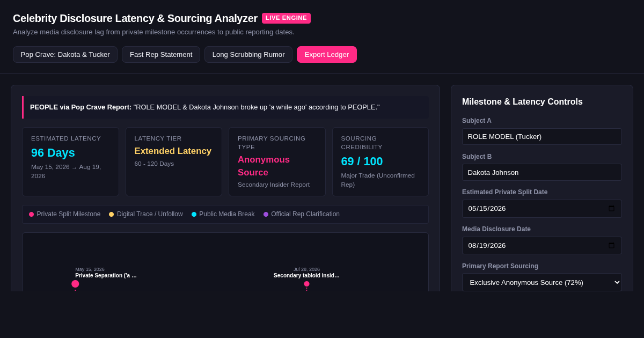Click the Secondary Insider Report text

274,185
